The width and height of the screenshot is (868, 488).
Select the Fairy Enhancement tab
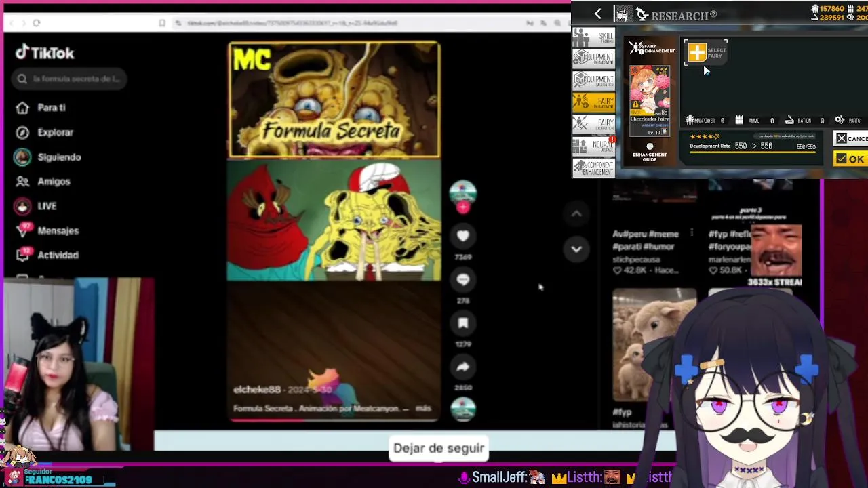click(593, 102)
